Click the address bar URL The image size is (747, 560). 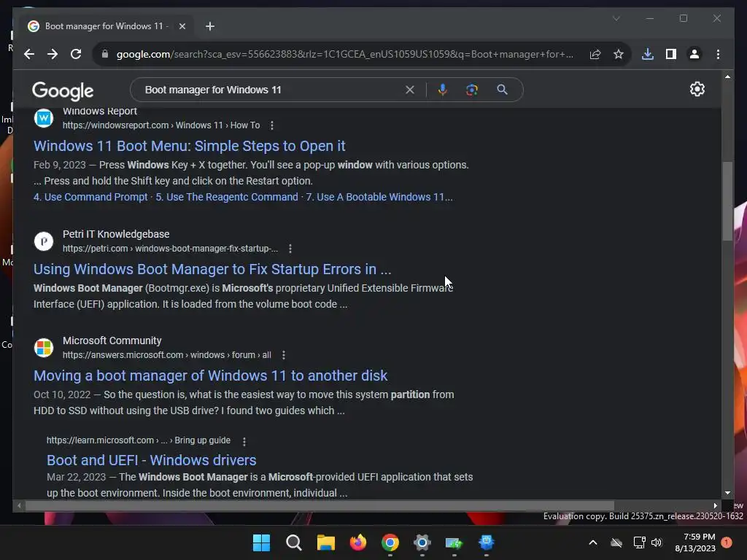(x=345, y=54)
